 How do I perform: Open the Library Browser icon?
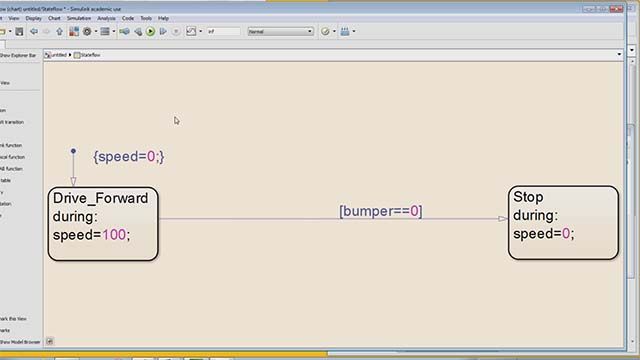click(74, 31)
